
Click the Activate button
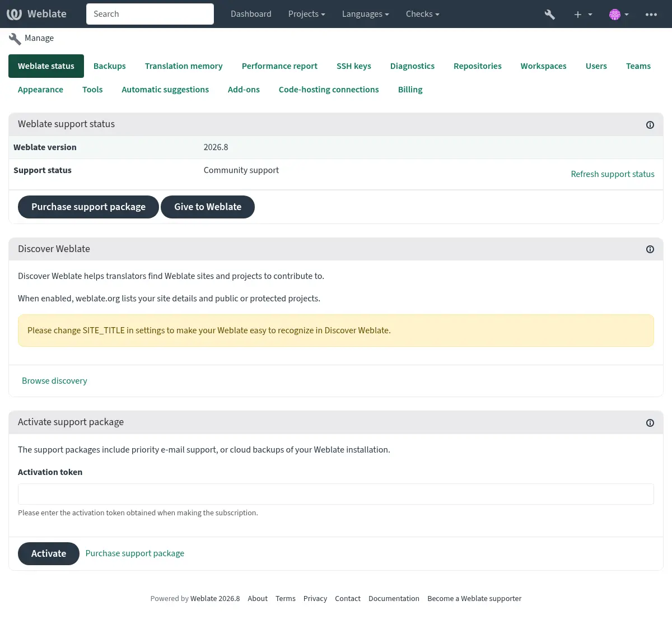point(49,554)
